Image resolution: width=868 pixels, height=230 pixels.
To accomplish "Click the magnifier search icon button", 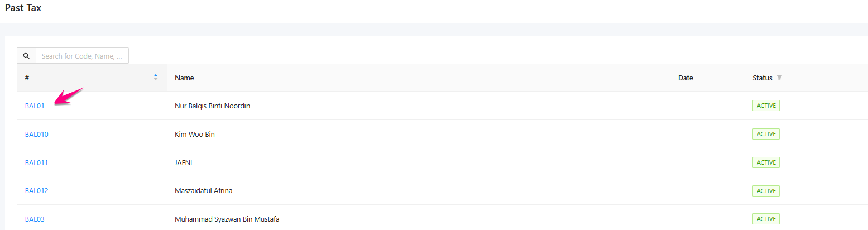I will coord(26,56).
